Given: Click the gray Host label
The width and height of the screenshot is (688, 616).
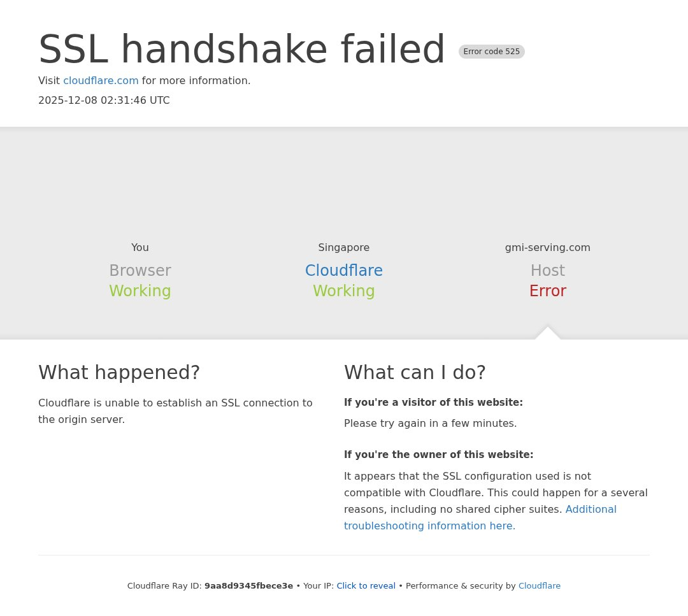Looking at the screenshot, I should click(547, 271).
